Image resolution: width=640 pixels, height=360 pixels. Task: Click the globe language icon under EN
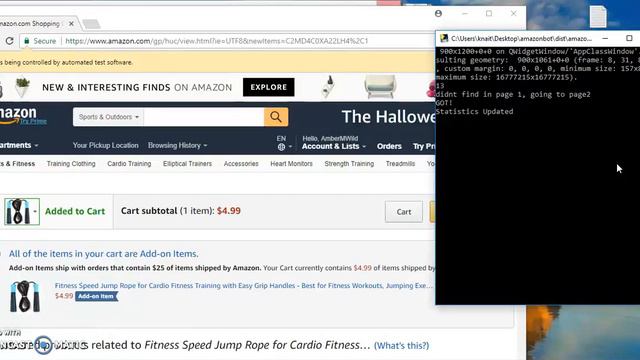[281, 147]
